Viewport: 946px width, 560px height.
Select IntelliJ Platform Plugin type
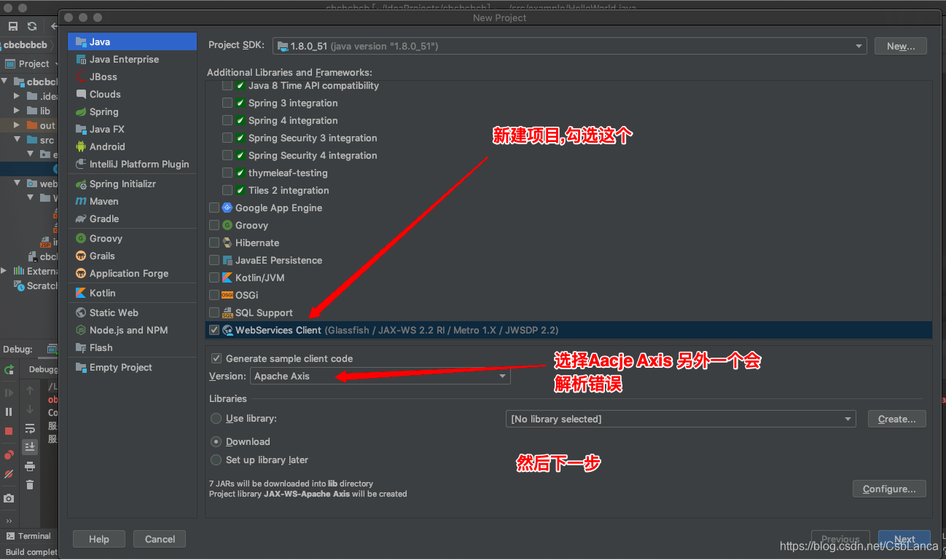(x=132, y=164)
